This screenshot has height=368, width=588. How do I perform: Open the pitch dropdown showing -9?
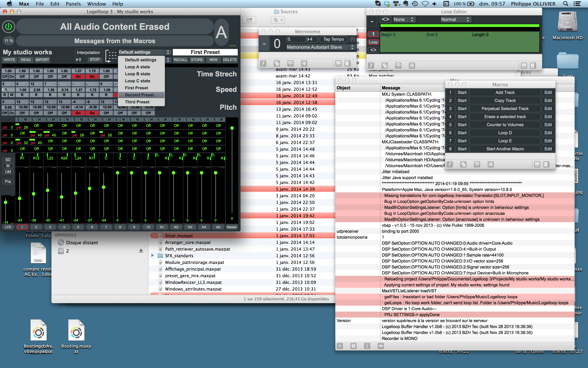(92, 102)
